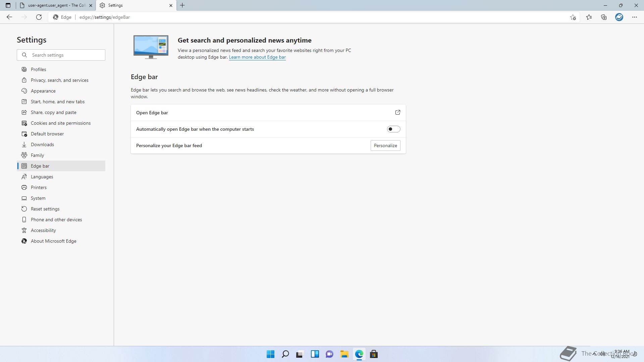Click the address bar URL edge://settings/edgeBar
The height and width of the screenshot is (362, 644).
(105, 17)
